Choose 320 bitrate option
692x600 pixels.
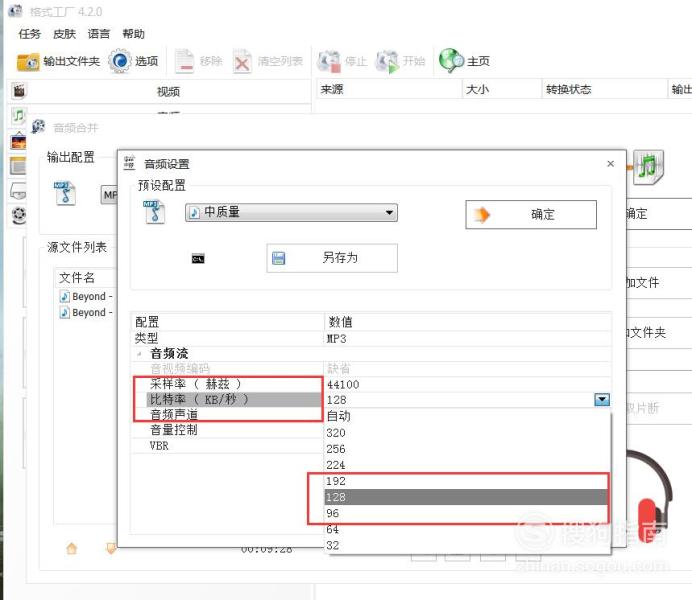pos(467,433)
